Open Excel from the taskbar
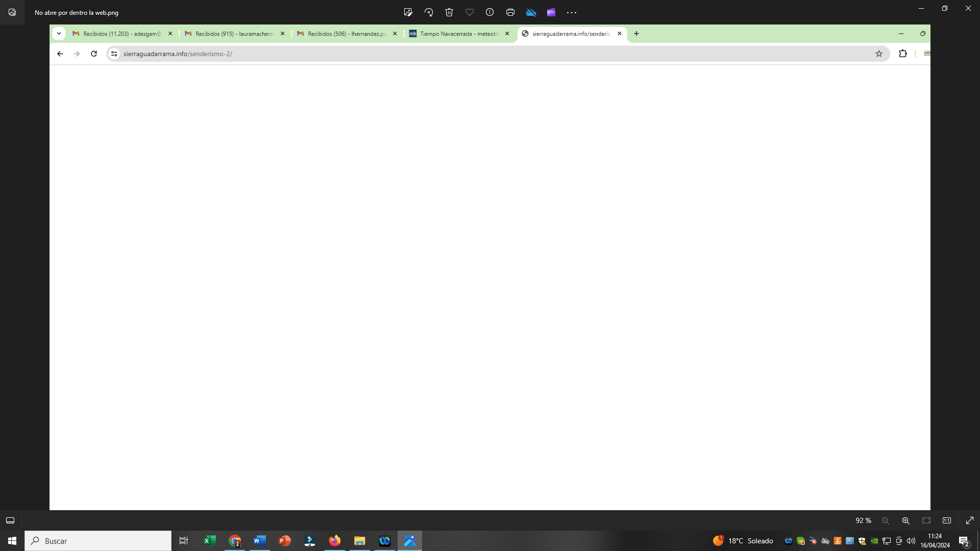The image size is (980, 551). point(210,541)
